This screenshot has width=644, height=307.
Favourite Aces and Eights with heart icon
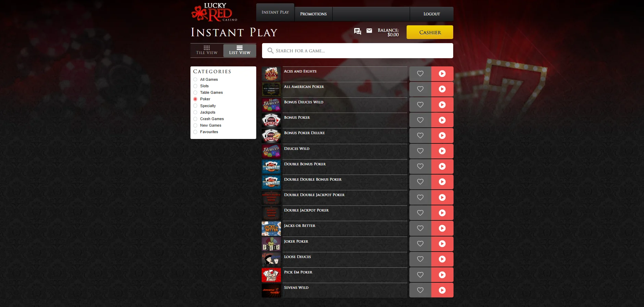click(420, 74)
